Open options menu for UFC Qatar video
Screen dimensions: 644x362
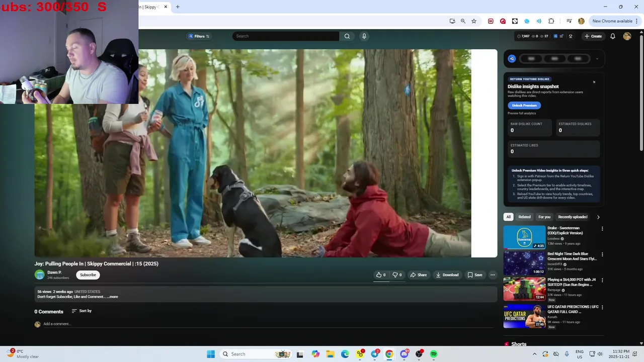click(602, 307)
